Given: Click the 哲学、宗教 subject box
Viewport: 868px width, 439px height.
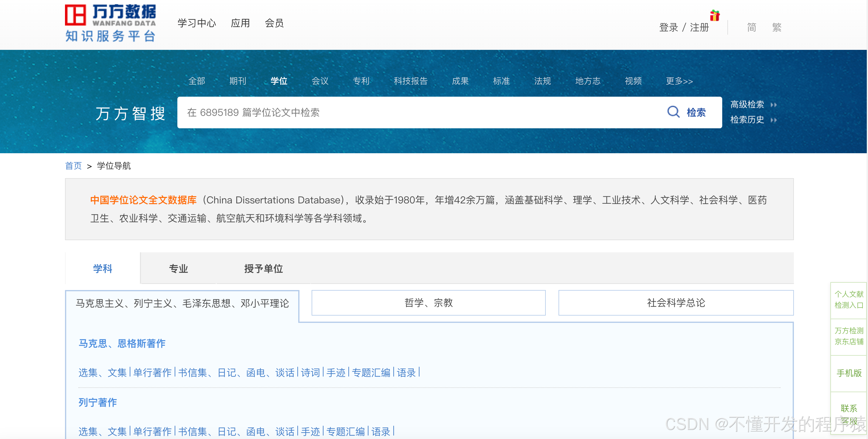Looking at the screenshot, I should [428, 302].
